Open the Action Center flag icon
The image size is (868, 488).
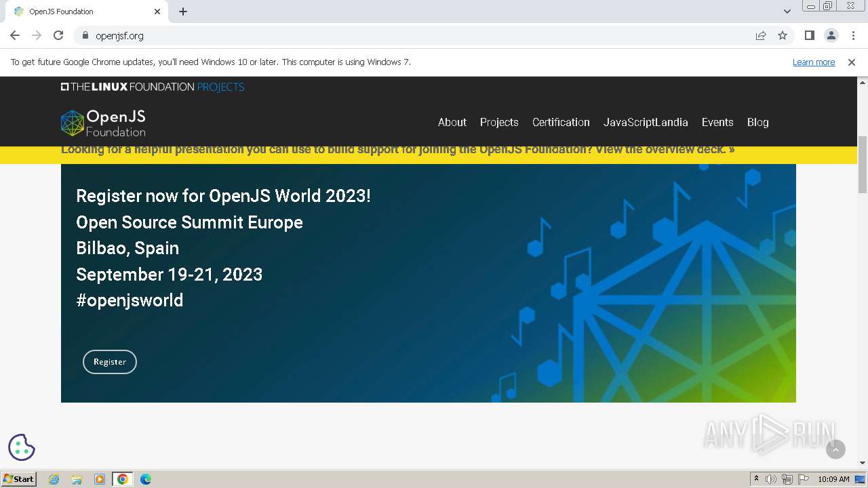click(804, 479)
